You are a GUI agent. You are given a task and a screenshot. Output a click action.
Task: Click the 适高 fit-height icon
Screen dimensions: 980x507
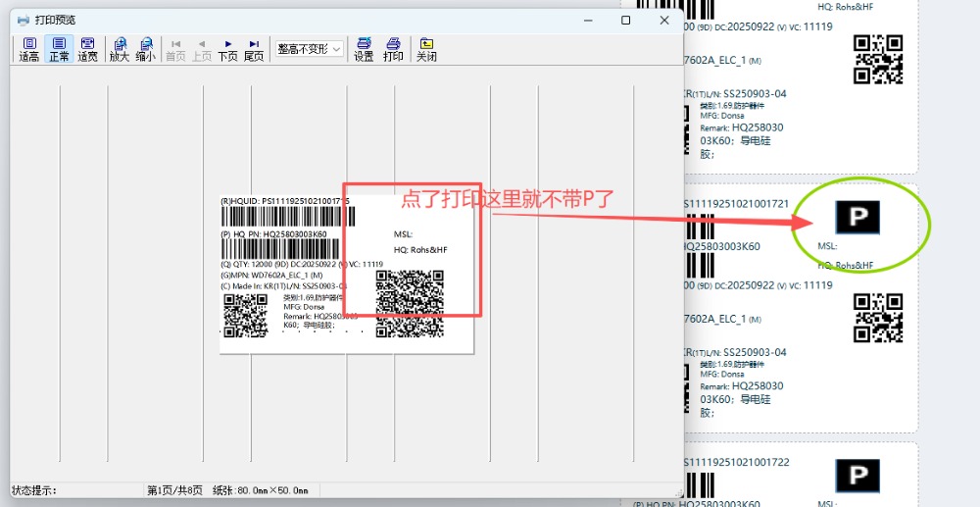coord(29,49)
